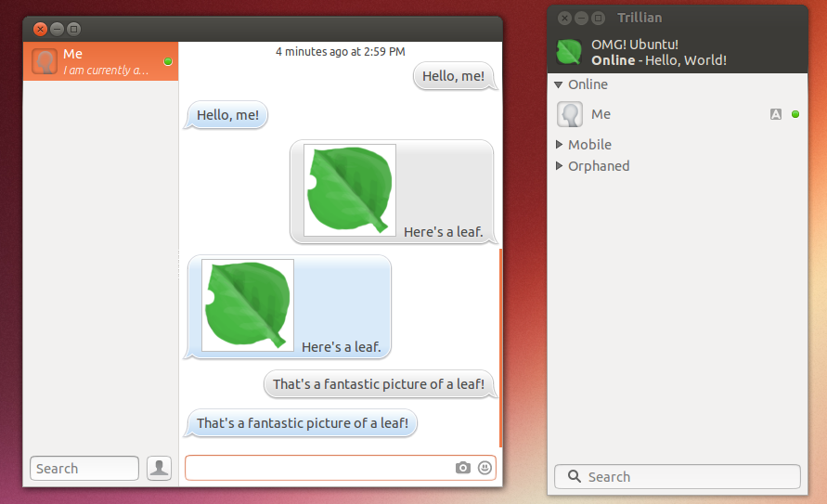Click the Trillian contact list Search field
827x504 pixels.
(678, 476)
